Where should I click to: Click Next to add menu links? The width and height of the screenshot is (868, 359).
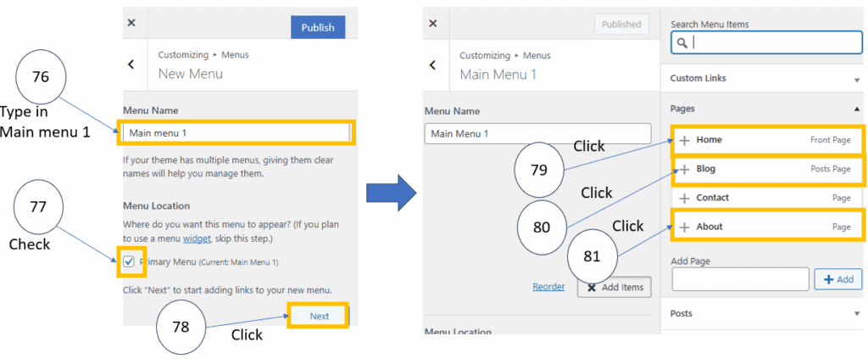tap(319, 316)
